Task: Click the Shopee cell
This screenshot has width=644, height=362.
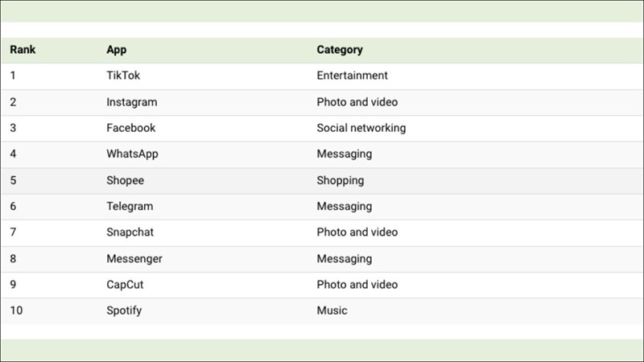Action: (x=125, y=180)
